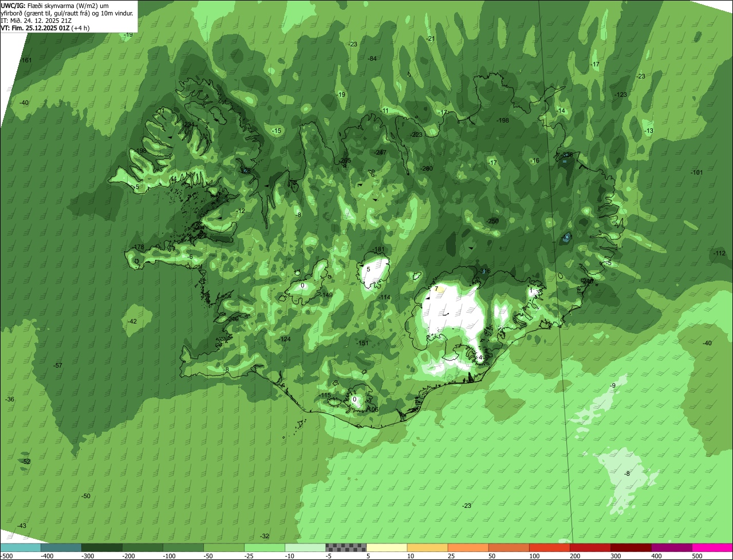
Task: Click the -280 value on the map
Action: (427, 168)
